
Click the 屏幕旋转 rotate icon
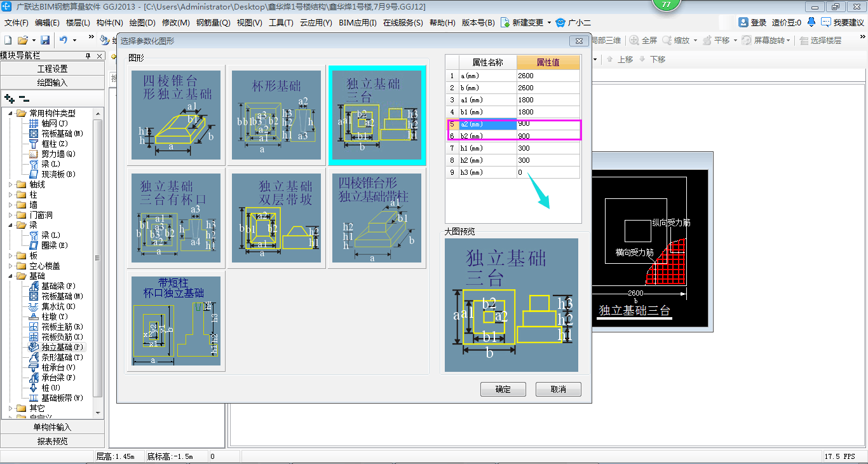click(747, 40)
